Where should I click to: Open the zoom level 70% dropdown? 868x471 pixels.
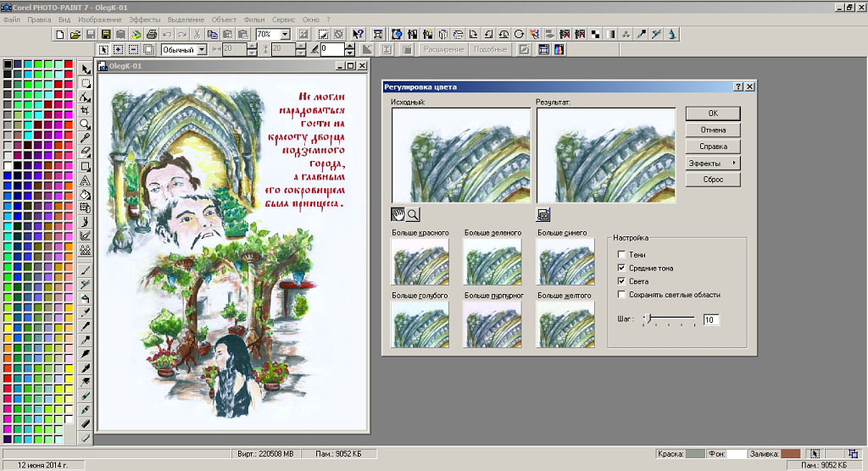pyautogui.click(x=285, y=35)
